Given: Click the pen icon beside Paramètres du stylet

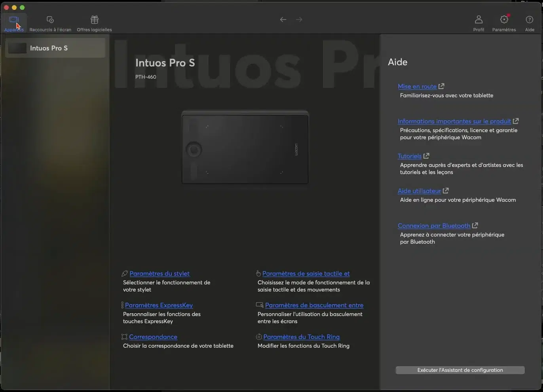Looking at the screenshot, I should [x=125, y=273].
